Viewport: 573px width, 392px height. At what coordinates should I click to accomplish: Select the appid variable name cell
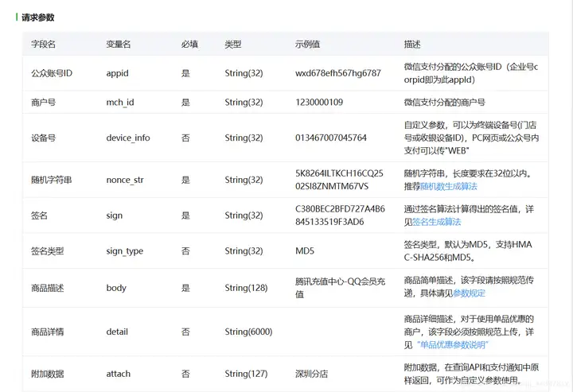[117, 73]
